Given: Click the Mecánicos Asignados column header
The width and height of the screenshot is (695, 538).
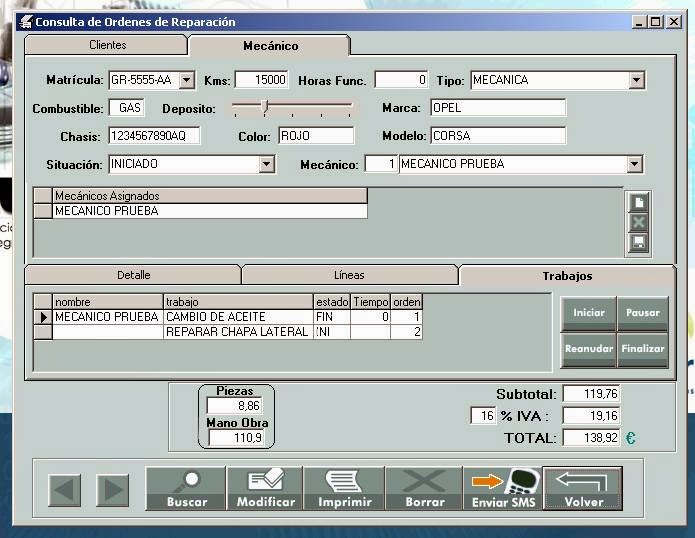Looking at the screenshot, I should pos(210,196).
